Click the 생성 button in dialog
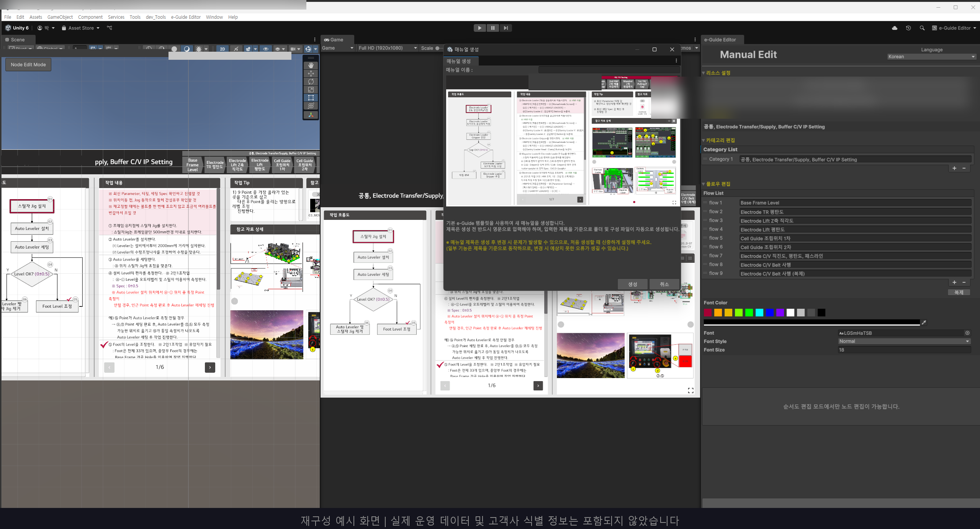 pyautogui.click(x=632, y=284)
